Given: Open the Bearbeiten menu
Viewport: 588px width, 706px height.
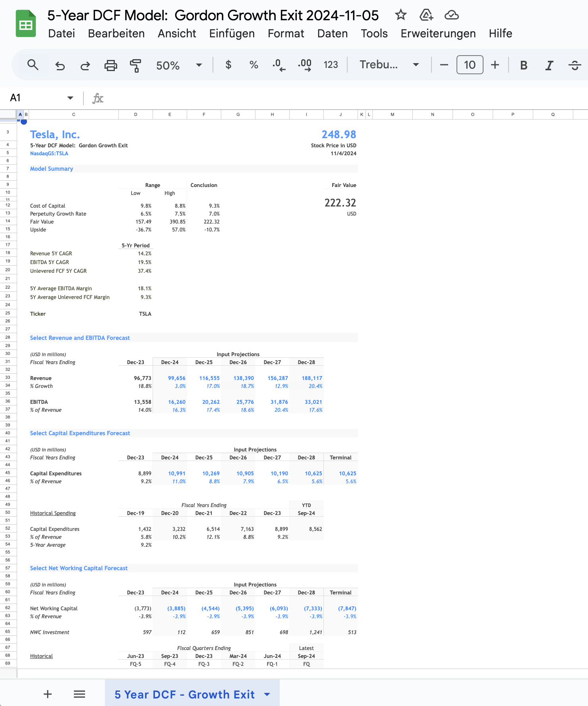Looking at the screenshot, I should (116, 33).
